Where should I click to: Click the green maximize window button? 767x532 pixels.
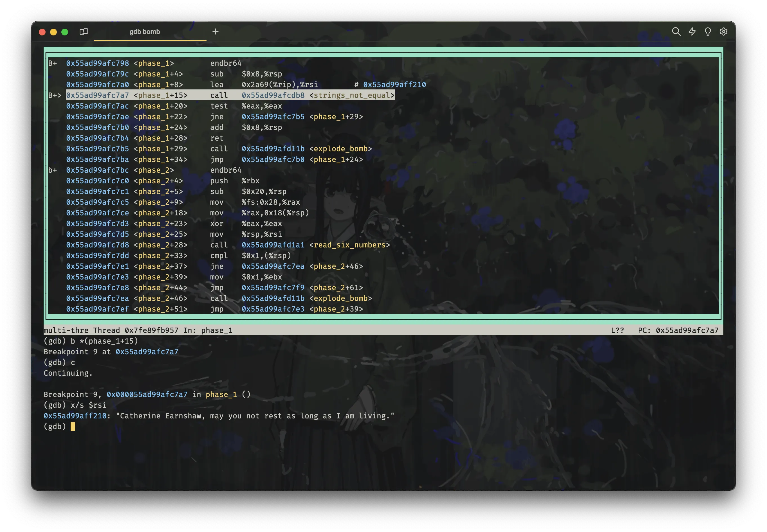pos(65,32)
